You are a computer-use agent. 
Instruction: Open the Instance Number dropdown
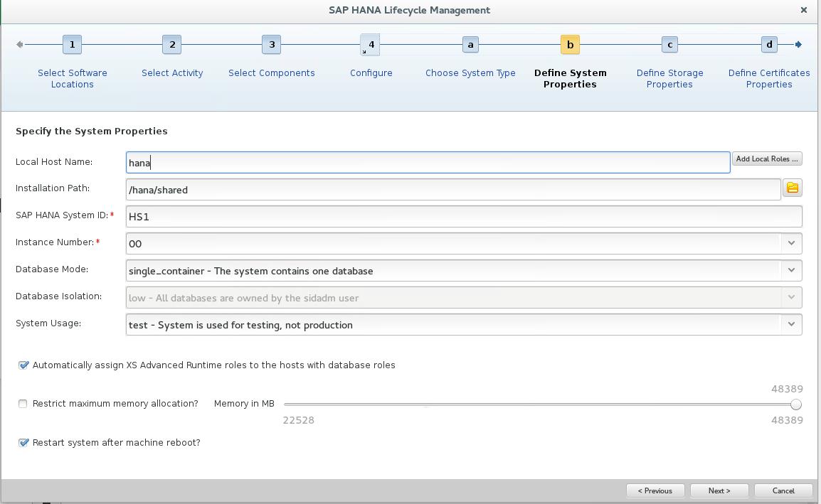pos(790,243)
